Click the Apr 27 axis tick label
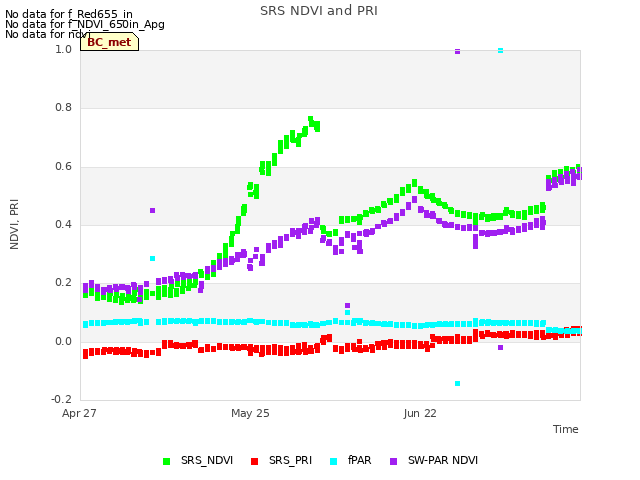Image resolution: width=640 pixels, height=480 pixels. [79, 413]
